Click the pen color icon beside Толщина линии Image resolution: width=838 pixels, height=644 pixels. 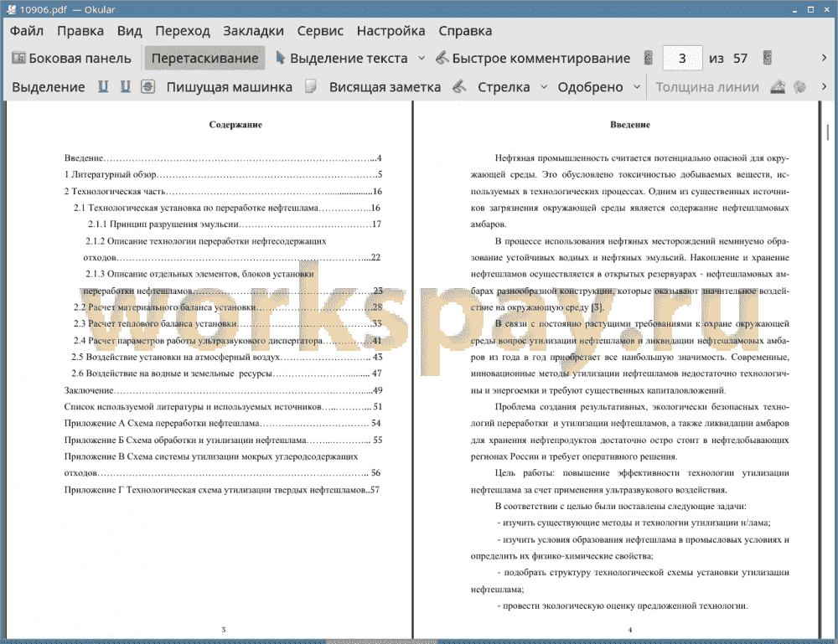click(778, 86)
